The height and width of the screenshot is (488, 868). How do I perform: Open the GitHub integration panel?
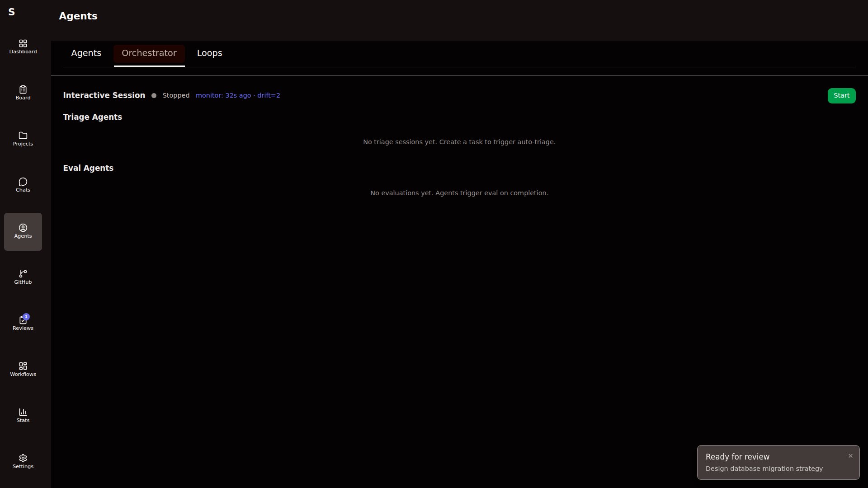click(23, 277)
